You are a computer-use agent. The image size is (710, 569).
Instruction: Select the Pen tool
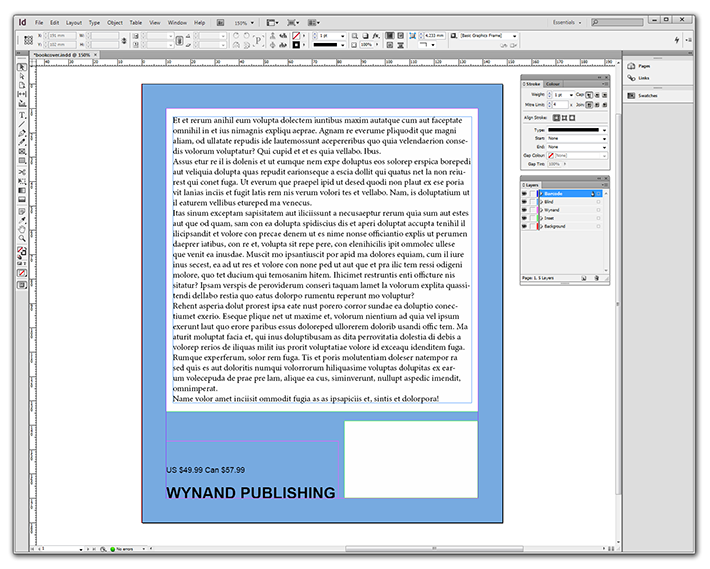tap(22, 133)
